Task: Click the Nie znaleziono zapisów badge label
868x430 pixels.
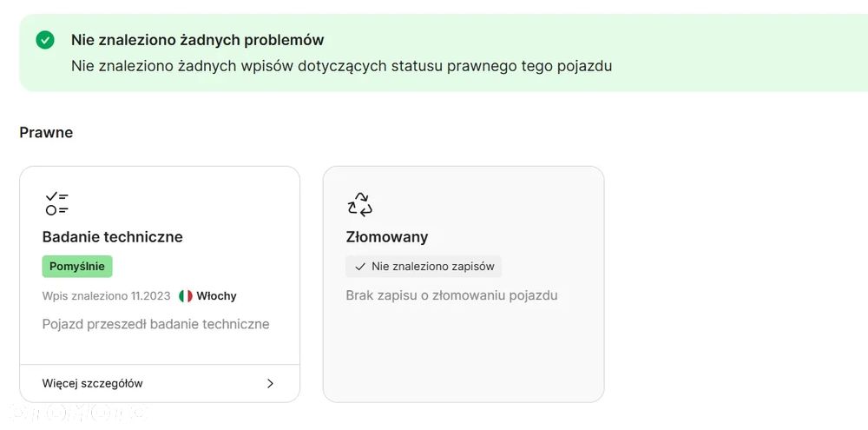Action: point(432,267)
